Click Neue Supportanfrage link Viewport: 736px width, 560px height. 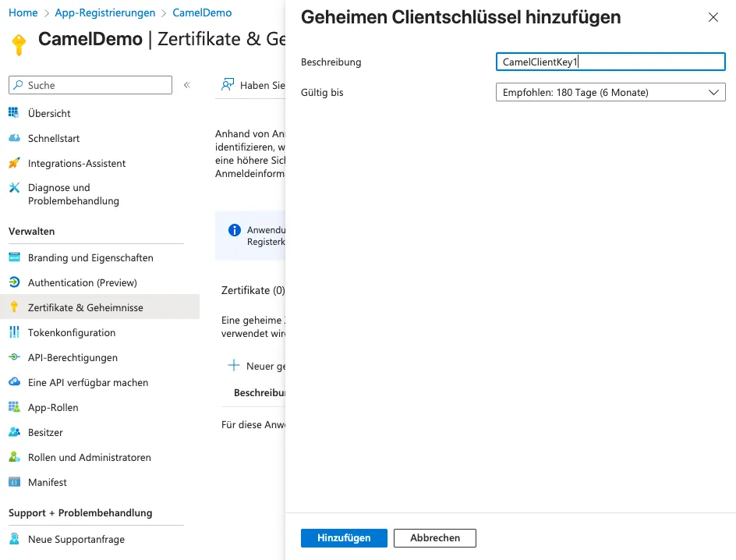click(x=76, y=539)
